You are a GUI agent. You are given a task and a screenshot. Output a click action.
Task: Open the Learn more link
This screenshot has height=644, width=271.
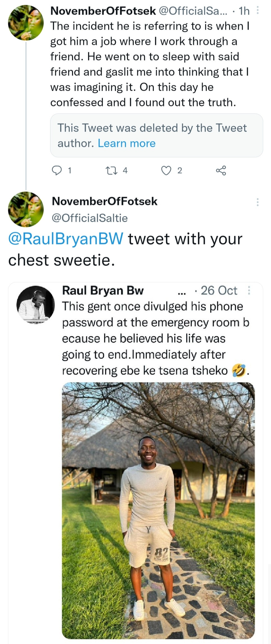127,143
